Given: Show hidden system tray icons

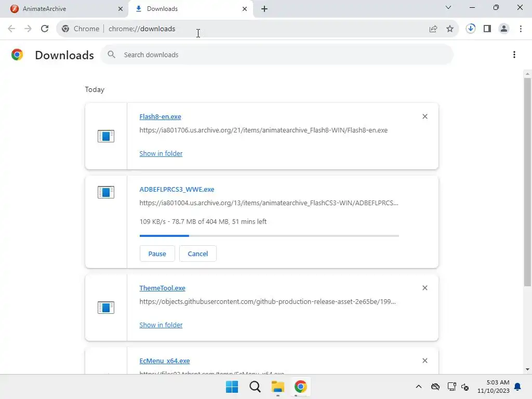Looking at the screenshot, I should (419, 387).
